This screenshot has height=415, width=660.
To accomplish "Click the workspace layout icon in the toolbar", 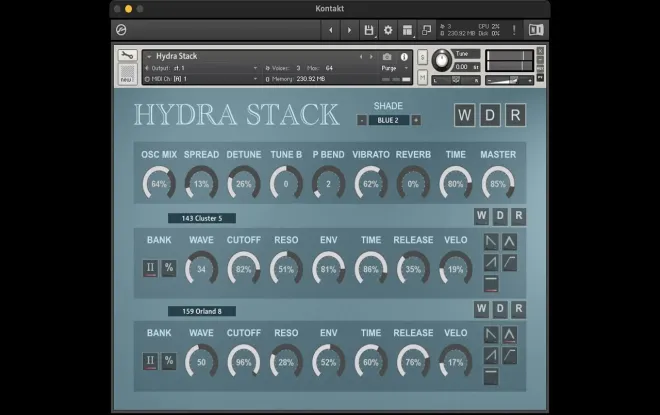I will (x=407, y=30).
